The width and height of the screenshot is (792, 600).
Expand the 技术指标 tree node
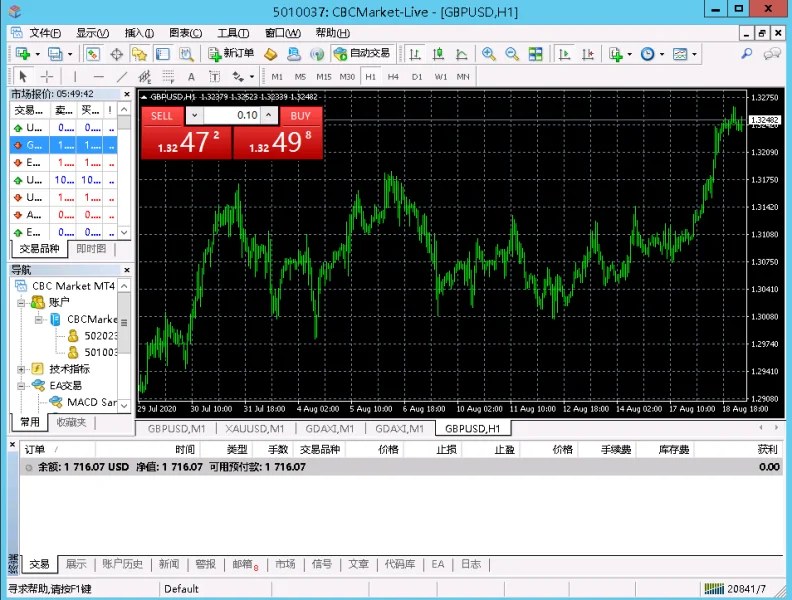pos(21,369)
